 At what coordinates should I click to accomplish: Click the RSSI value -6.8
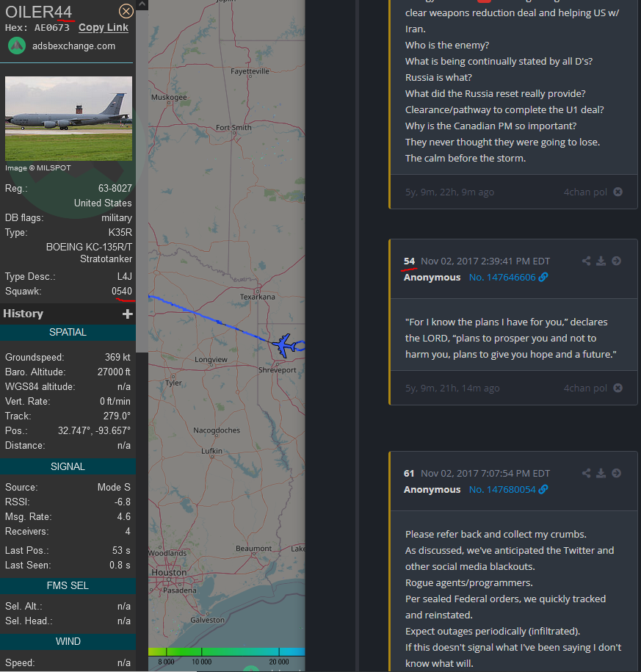(123, 502)
